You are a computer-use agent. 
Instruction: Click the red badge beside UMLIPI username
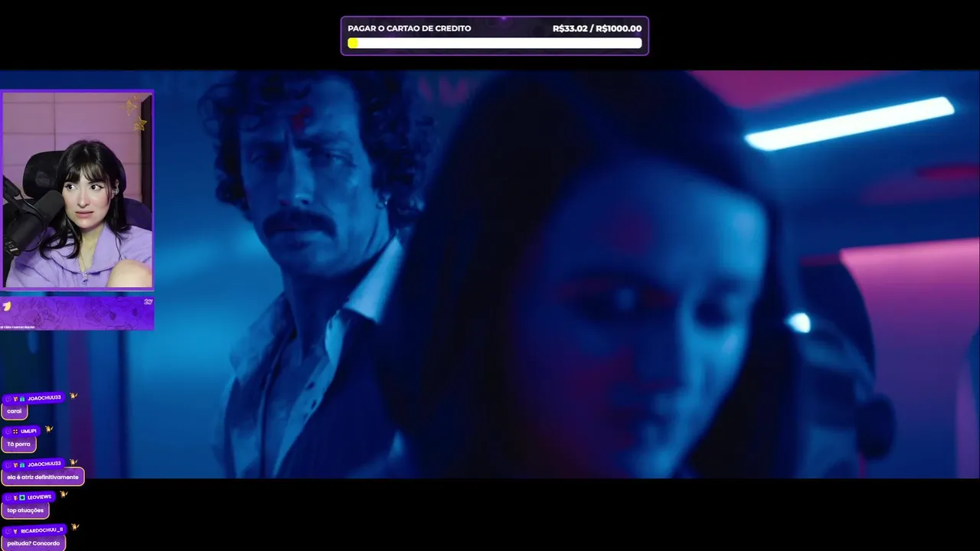pyautogui.click(x=15, y=431)
